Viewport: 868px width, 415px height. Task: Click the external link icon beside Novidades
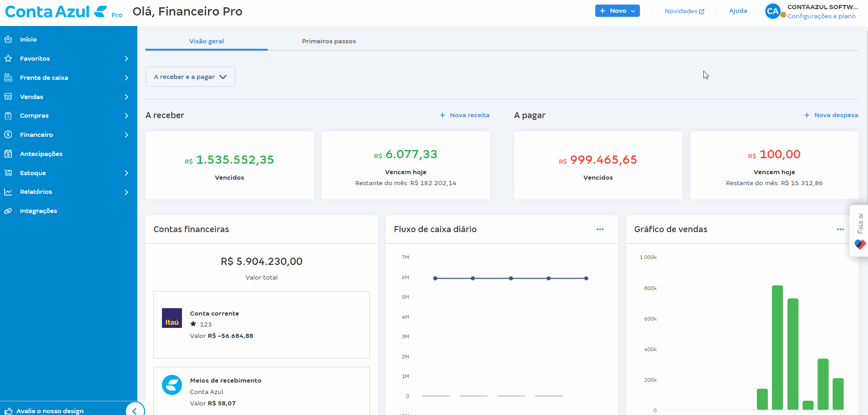click(702, 11)
